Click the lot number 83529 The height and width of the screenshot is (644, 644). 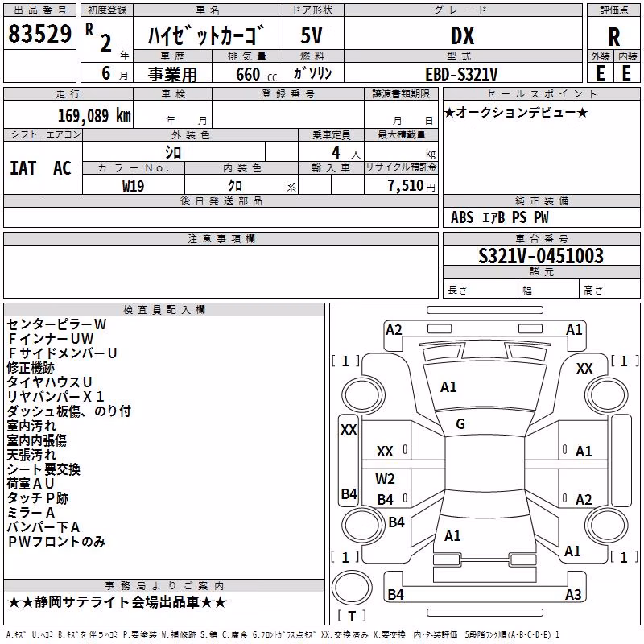[39, 34]
